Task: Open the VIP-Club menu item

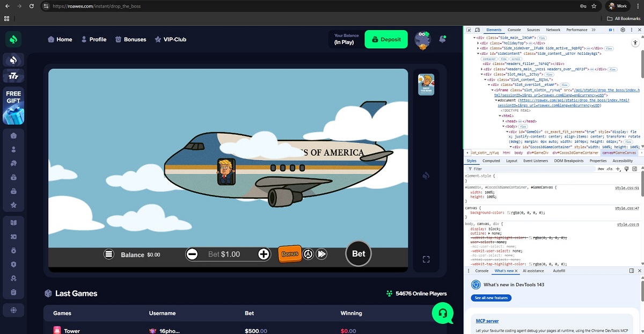Action: (171, 39)
